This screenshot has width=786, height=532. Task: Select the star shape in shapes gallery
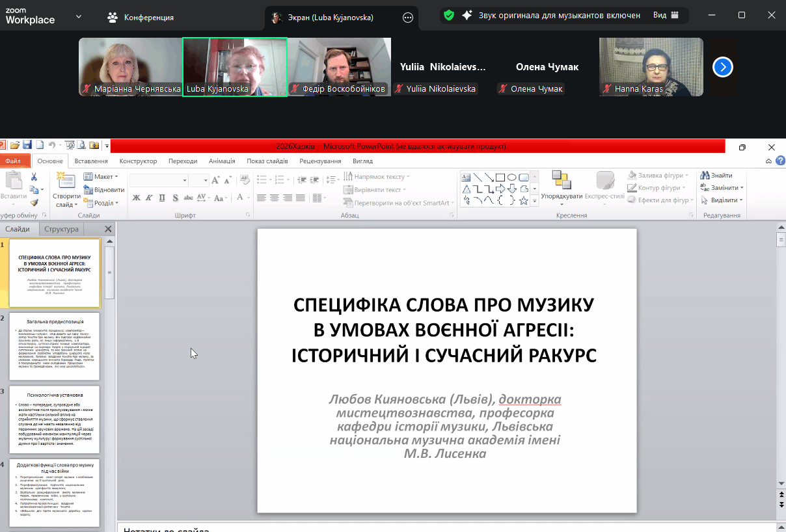[524, 200]
